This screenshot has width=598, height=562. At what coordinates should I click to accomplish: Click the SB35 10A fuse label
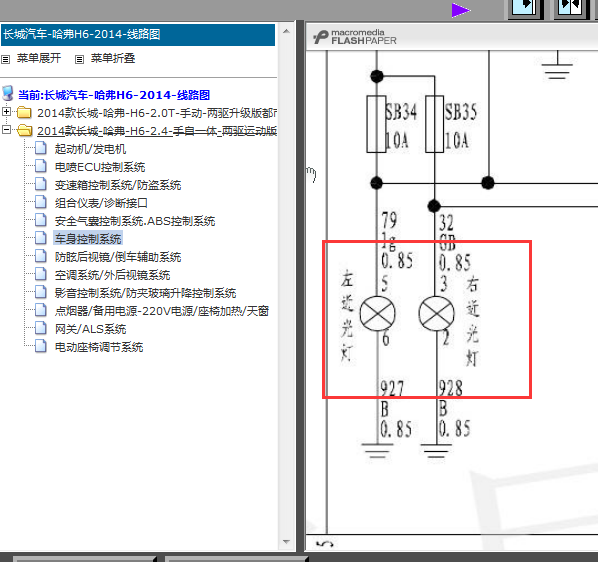(461, 126)
